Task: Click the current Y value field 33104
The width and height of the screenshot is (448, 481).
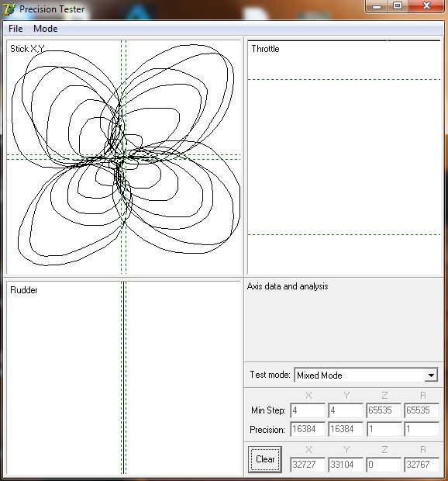Action: click(346, 465)
